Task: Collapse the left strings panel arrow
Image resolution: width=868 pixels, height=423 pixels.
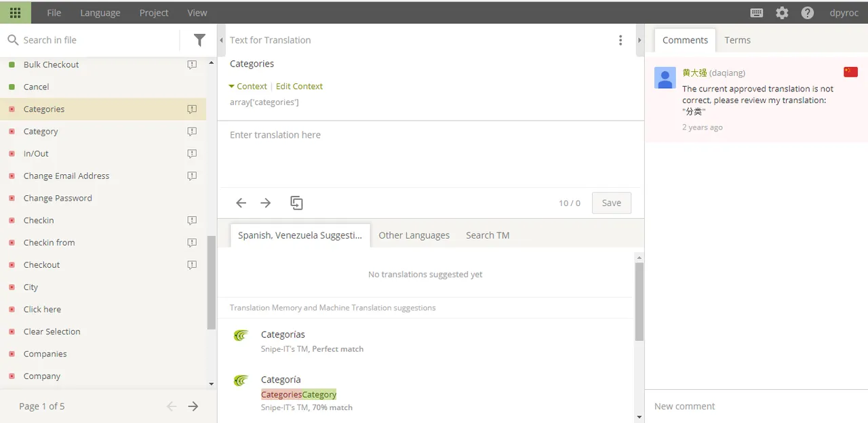Action: click(222, 41)
